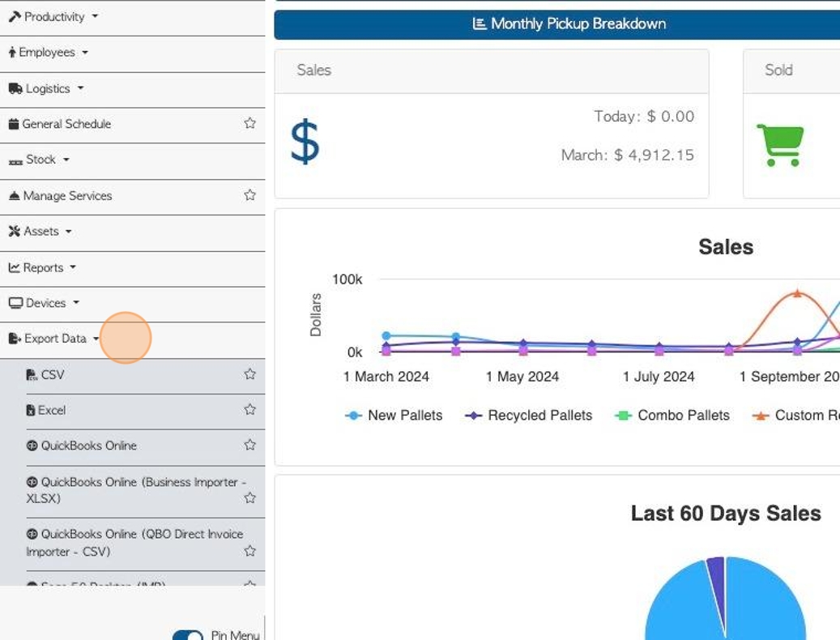Click the QuickBooks Online logo icon
The width and height of the screenshot is (840, 640).
click(x=32, y=446)
